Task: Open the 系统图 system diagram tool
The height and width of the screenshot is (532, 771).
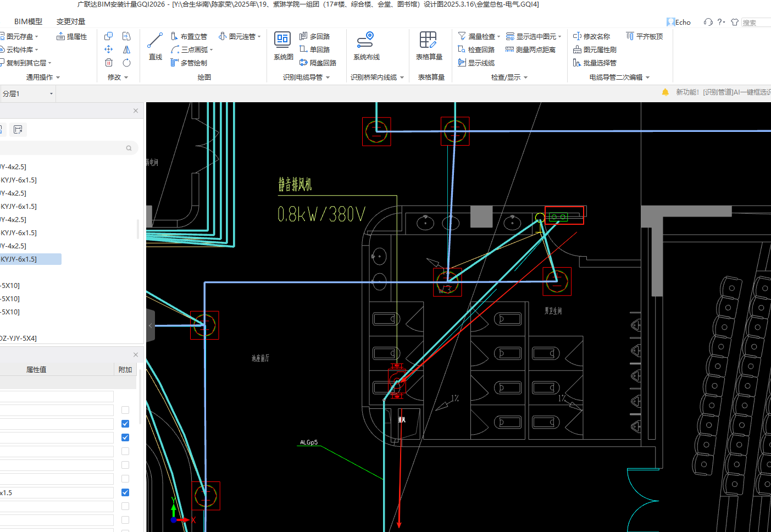Action: point(283,46)
